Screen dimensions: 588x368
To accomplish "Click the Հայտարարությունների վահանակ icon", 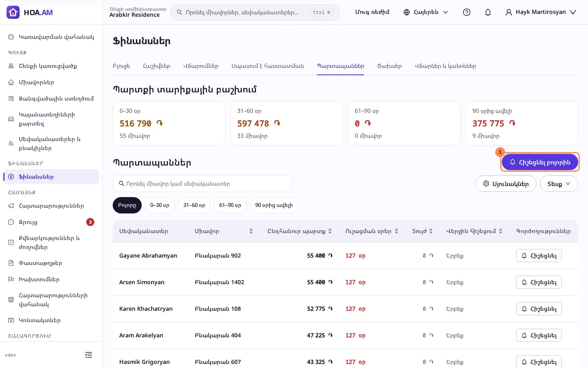I will coord(11,300).
